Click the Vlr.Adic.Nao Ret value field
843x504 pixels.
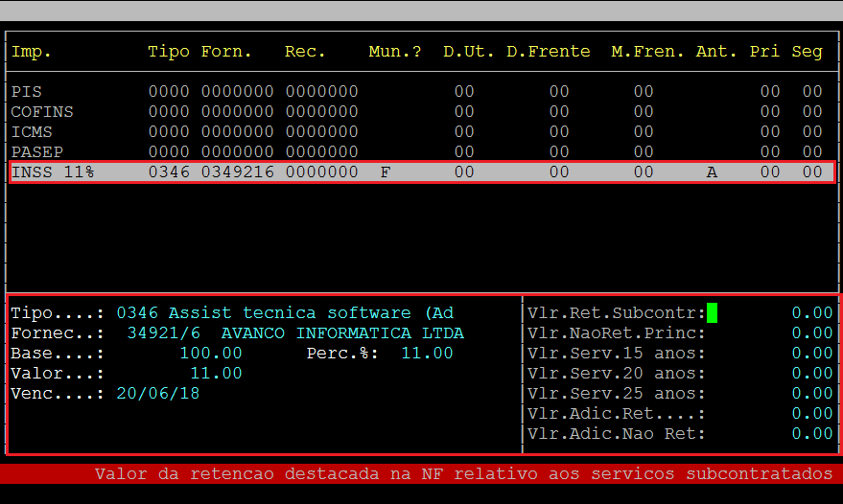[811, 434]
